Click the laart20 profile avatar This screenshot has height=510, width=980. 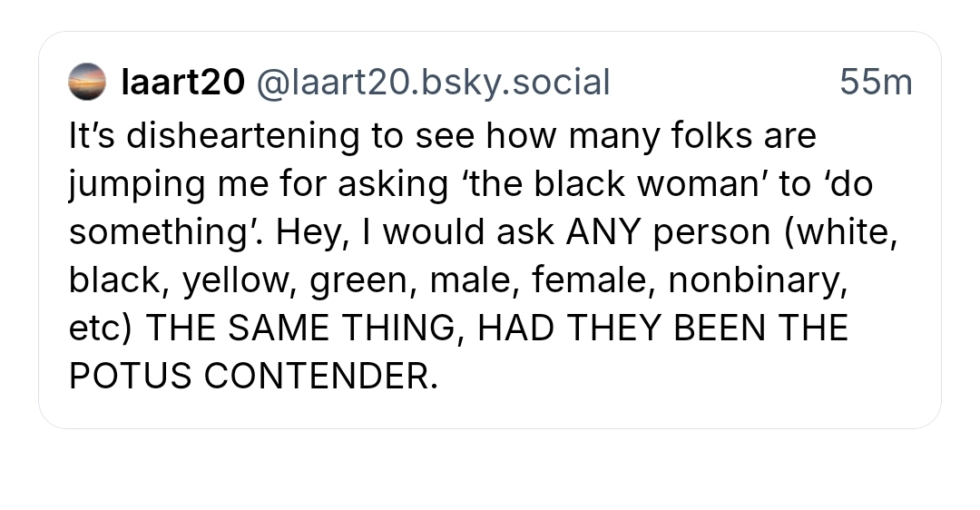87,83
